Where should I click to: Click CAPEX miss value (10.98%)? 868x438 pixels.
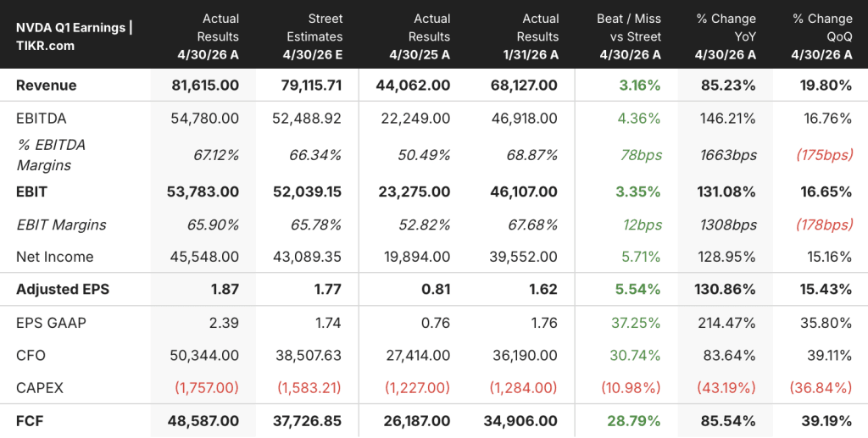(x=631, y=388)
